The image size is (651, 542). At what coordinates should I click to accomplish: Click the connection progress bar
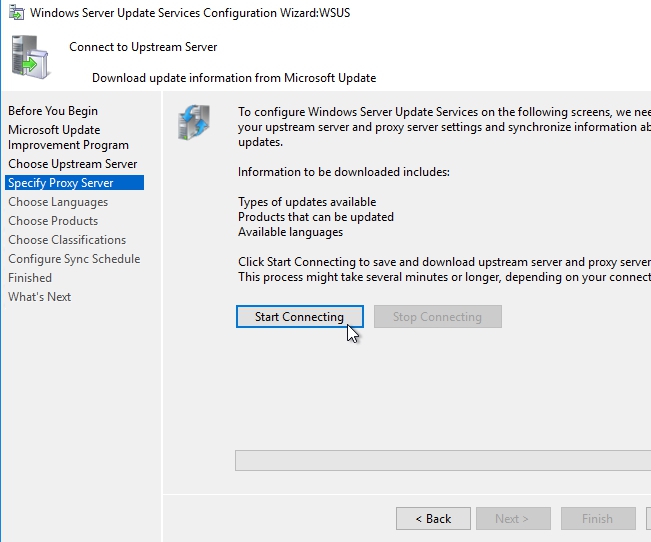coord(442,460)
